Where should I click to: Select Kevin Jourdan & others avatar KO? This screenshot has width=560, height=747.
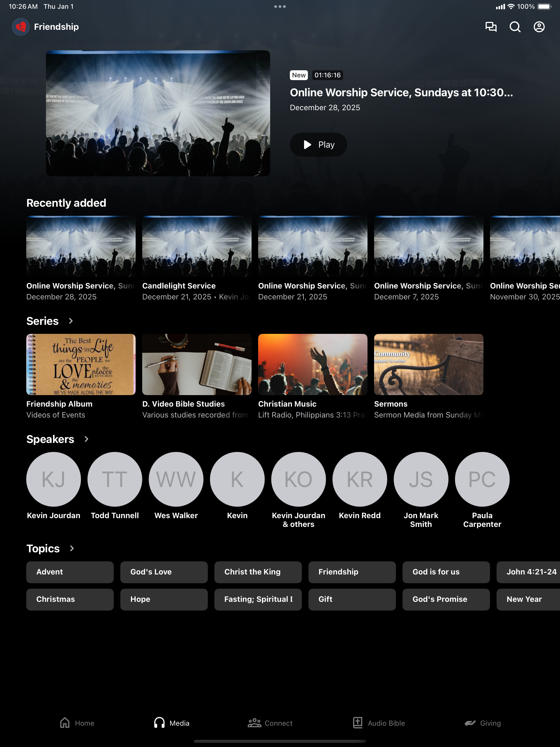pyautogui.click(x=299, y=479)
